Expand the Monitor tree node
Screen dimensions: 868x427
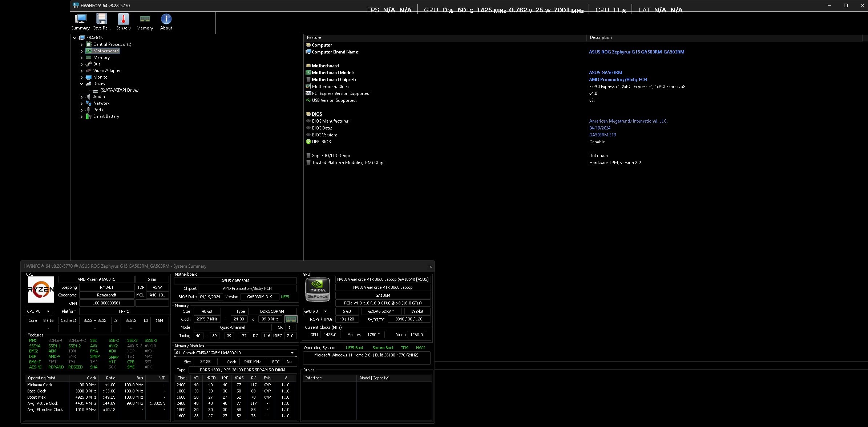coord(81,77)
